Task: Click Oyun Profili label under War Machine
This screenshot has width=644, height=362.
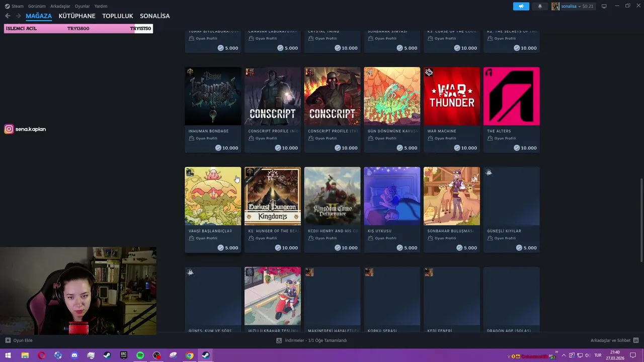Action: [x=442, y=138]
